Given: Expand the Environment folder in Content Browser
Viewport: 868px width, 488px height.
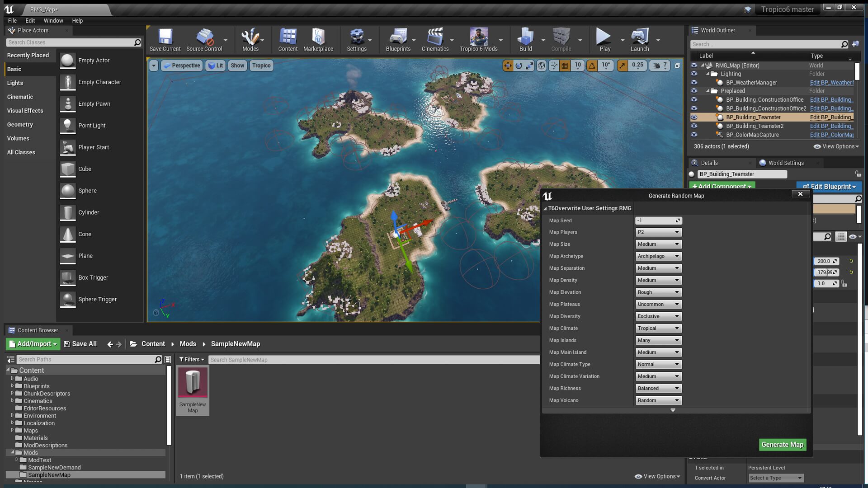Looking at the screenshot, I should pos(12,415).
